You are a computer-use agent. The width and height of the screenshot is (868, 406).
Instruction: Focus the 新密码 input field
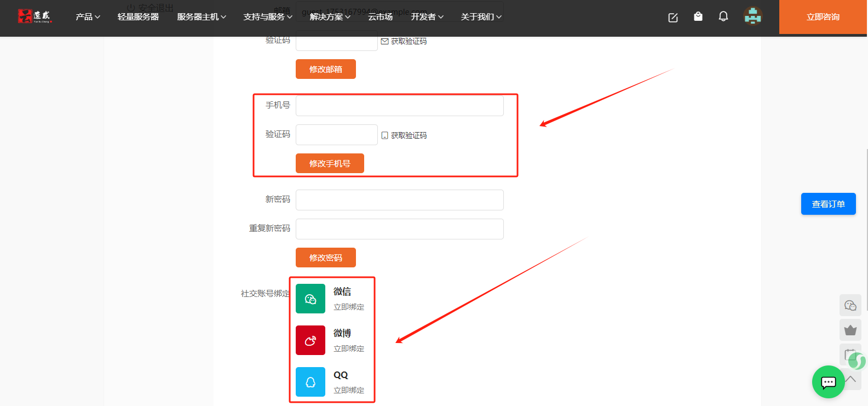click(x=399, y=200)
